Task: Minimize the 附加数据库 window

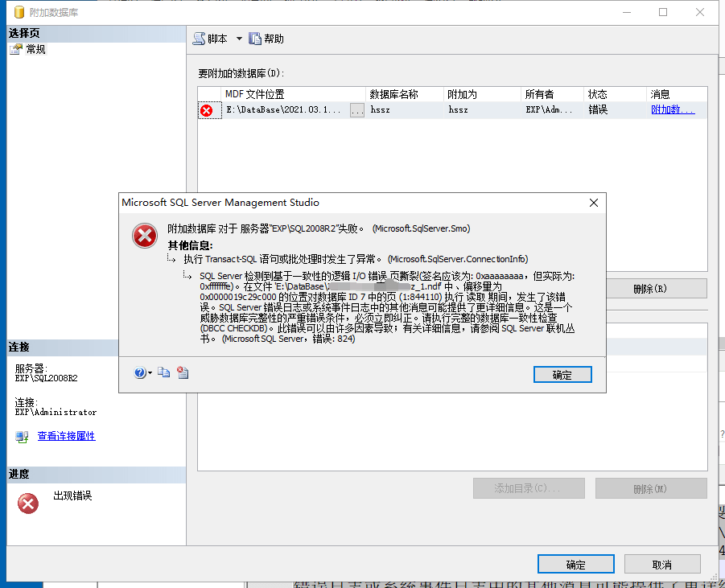Action: [x=627, y=12]
